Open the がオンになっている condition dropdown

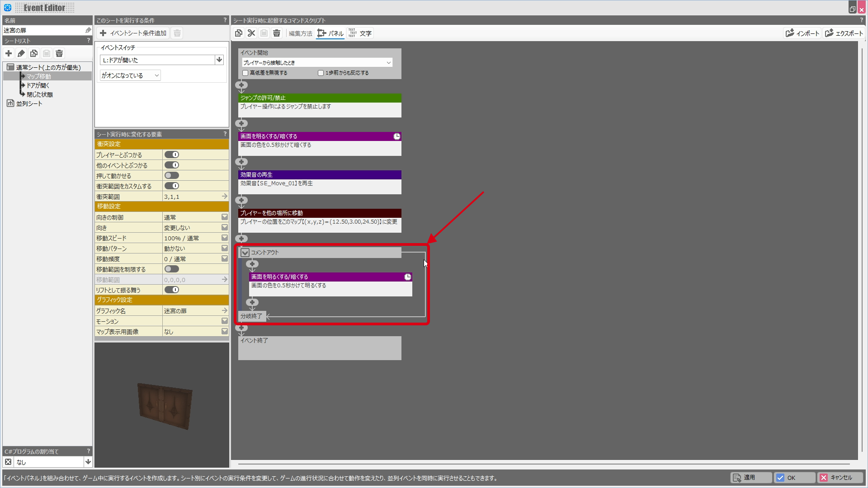tap(130, 75)
